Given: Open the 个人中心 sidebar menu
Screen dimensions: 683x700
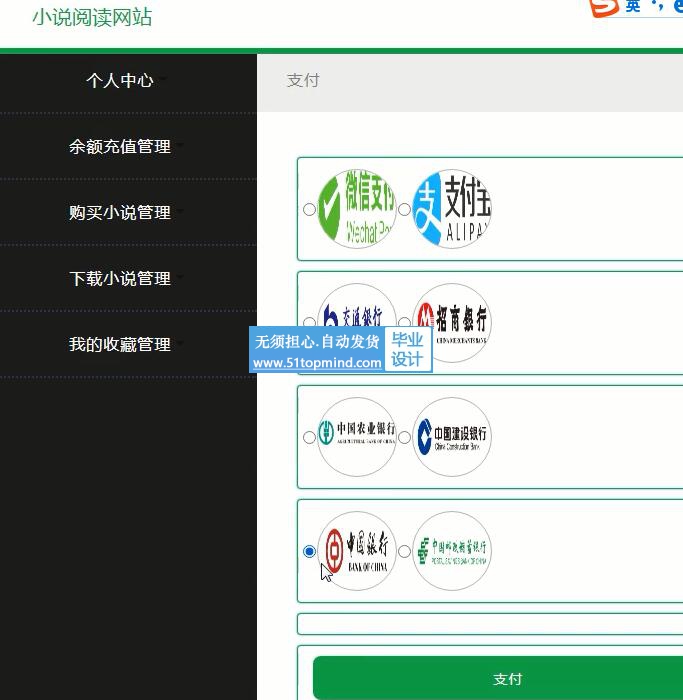Looking at the screenshot, I should (120, 81).
